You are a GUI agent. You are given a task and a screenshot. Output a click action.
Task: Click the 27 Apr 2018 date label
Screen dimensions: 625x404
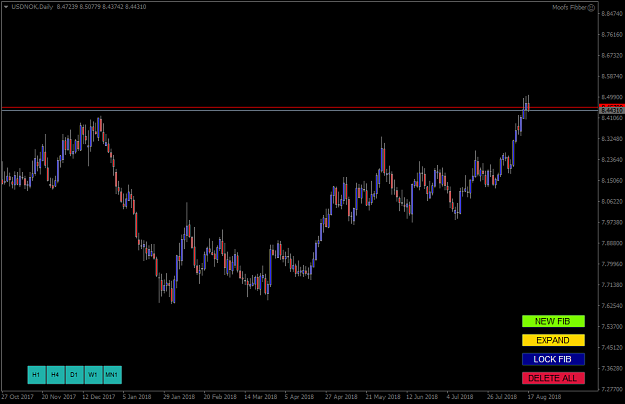[x=341, y=397]
